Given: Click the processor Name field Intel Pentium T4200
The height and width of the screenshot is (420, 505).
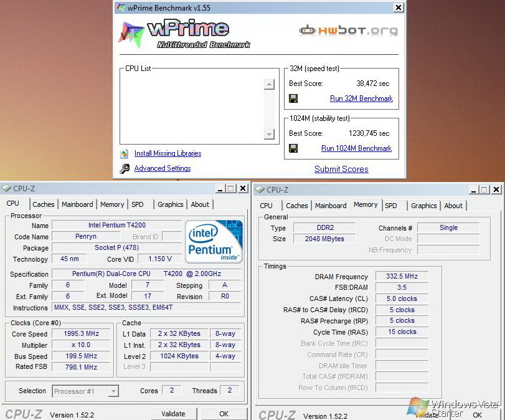Looking at the screenshot, I should [117, 225].
